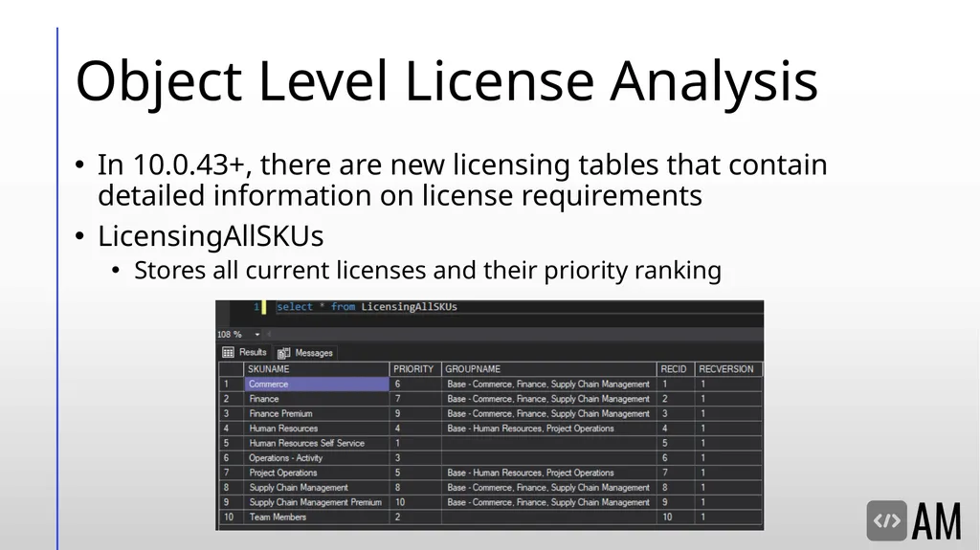Select the Human Resources cell in row 4

tap(316, 429)
